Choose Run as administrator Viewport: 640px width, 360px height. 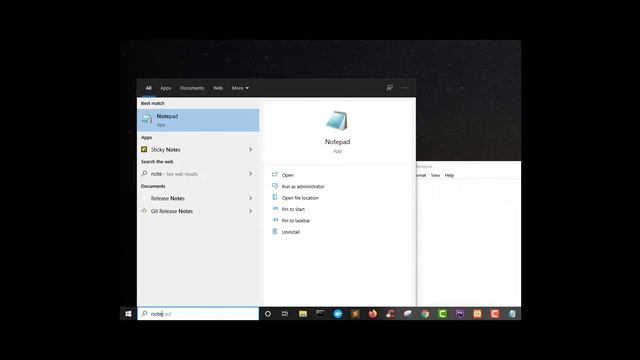tap(303, 187)
